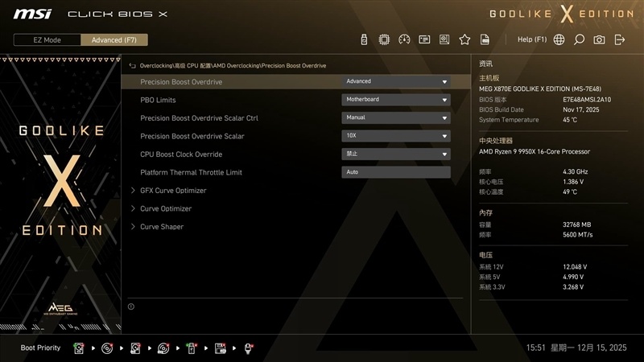
Task: Click the 4.990 V system voltage reading
Action: tap(573, 277)
